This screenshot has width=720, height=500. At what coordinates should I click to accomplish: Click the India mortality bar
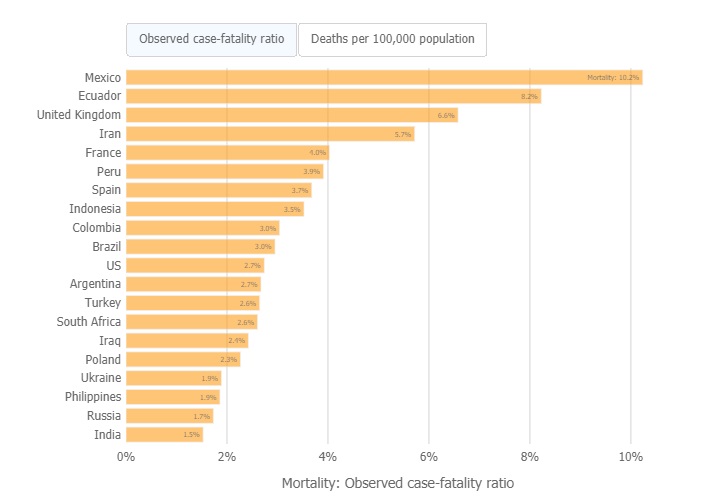point(164,435)
